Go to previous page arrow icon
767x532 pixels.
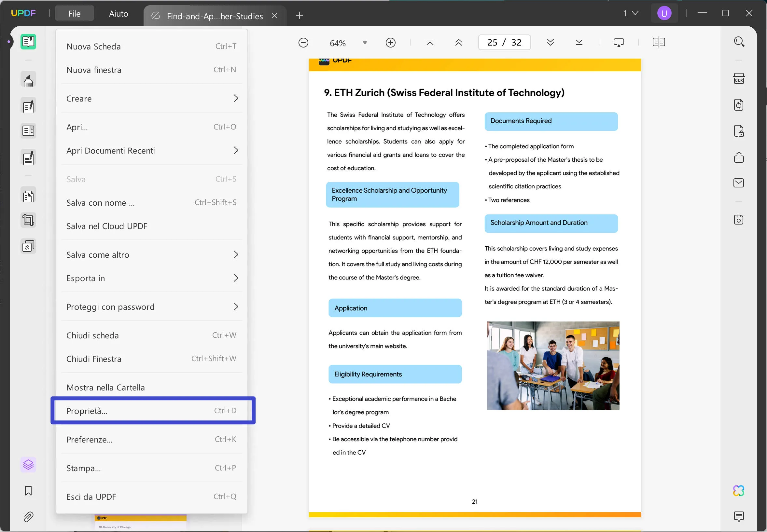pos(458,42)
